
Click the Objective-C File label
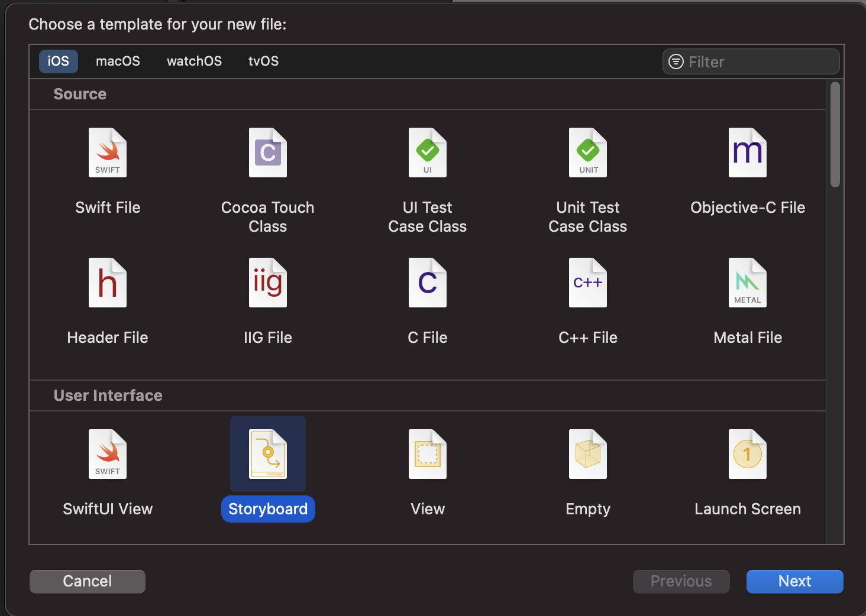coord(748,208)
